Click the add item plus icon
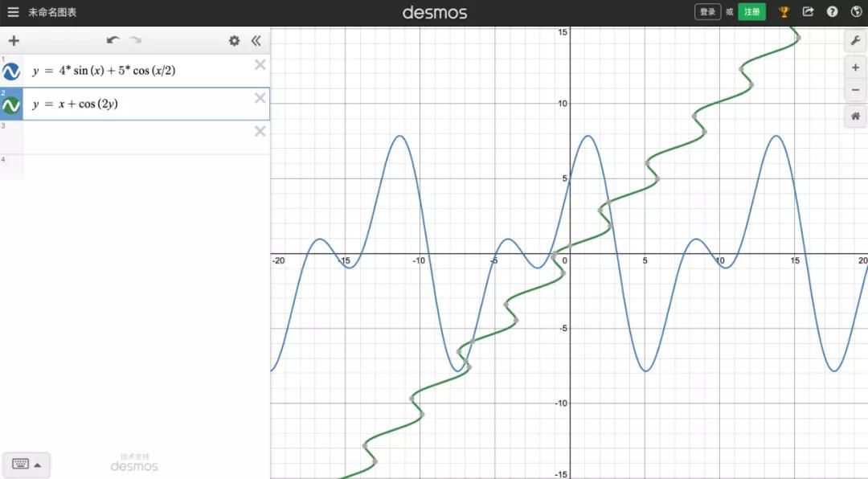This screenshot has height=479, width=868. [14, 40]
